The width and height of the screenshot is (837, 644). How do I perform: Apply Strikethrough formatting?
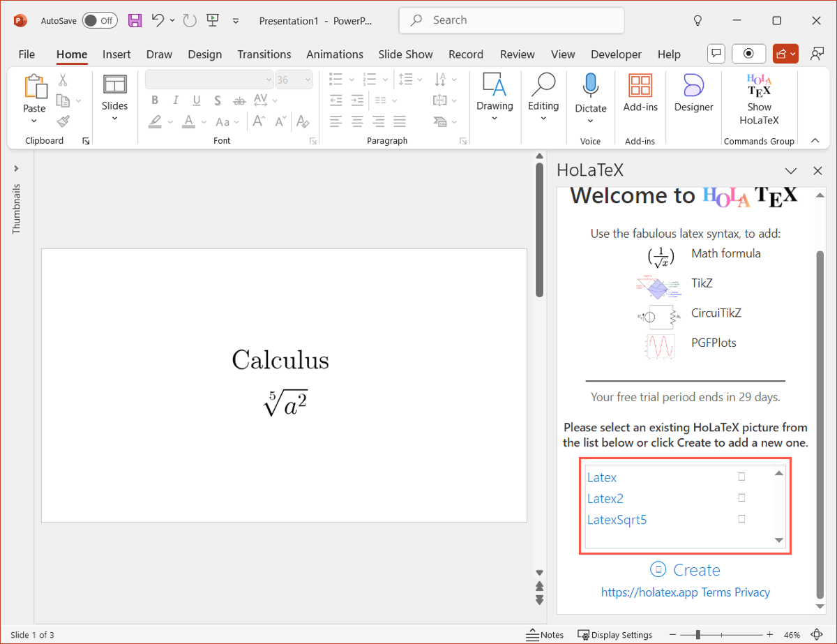pyautogui.click(x=239, y=100)
